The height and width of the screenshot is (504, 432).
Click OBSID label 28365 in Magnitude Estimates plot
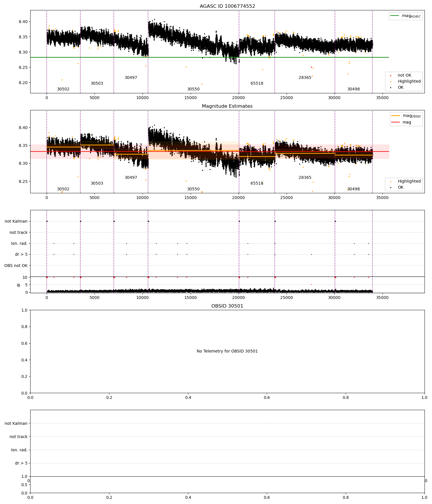point(305,178)
